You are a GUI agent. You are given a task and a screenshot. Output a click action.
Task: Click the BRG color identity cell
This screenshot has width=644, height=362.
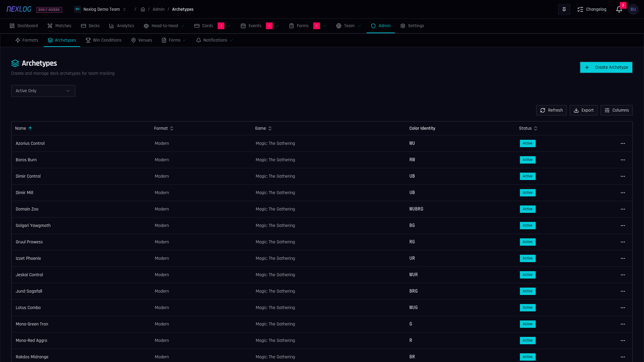[x=414, y=291]
